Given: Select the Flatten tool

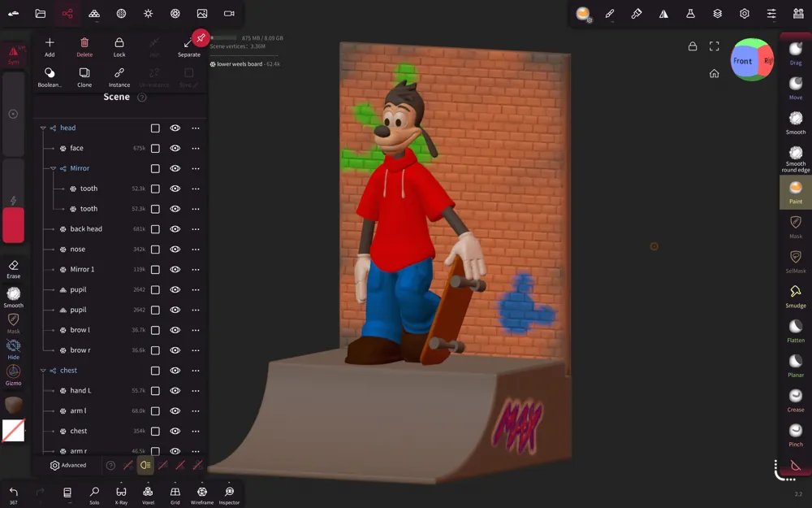Looking at the screenshot, I should 796,332.
